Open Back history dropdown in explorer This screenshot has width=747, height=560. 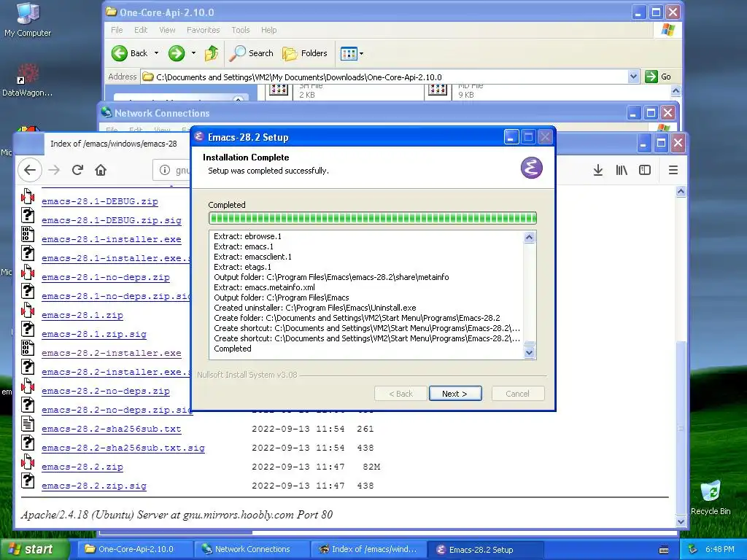[156, 53]
